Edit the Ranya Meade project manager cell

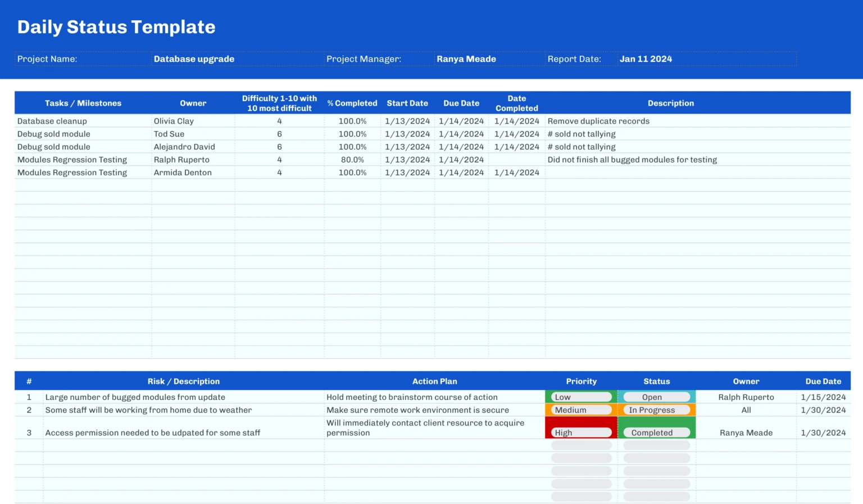coord(466,58)
